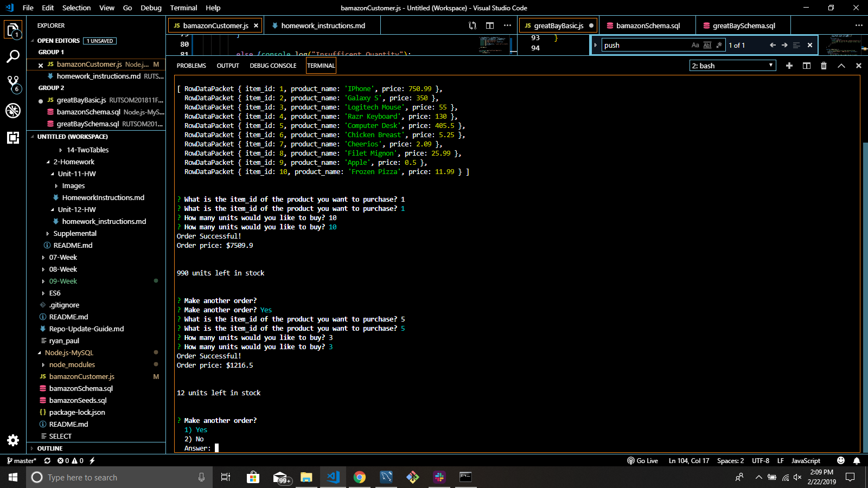
Task: Open the Explorer view in activity bar
Action: point(13,29)
